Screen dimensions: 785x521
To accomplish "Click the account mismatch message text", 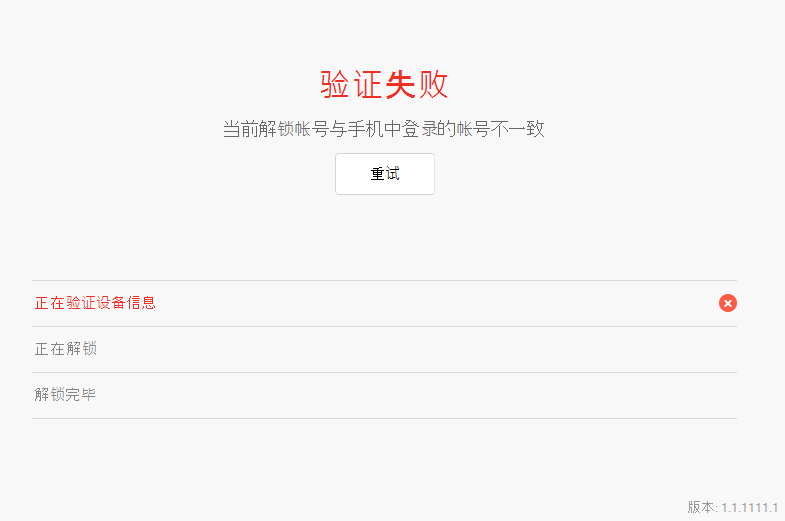I will click(383, 129).
